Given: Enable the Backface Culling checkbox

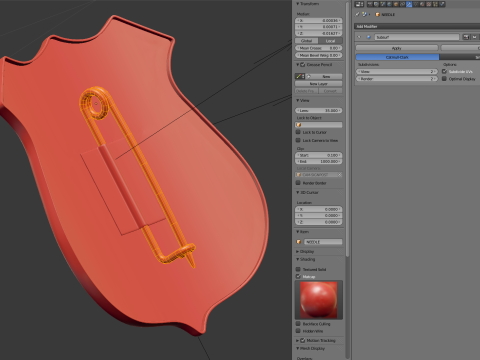Looking at the screenshot, I should tap(298, 324).
